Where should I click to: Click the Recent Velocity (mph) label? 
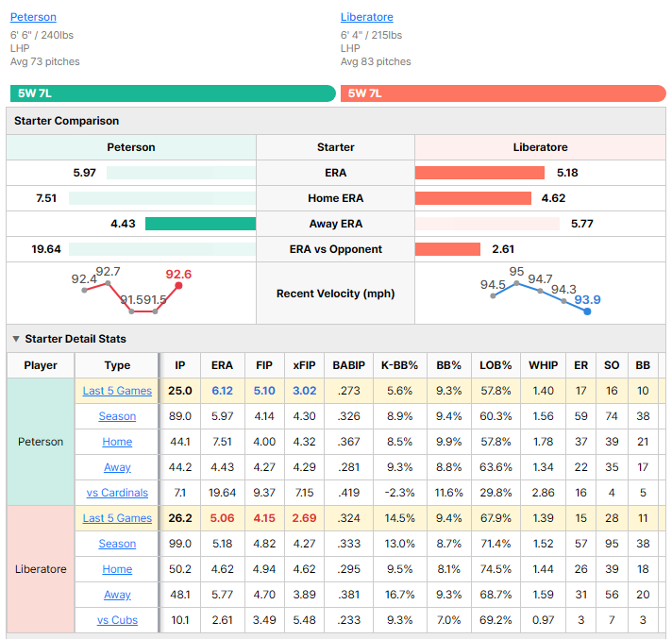pos(336,294)
